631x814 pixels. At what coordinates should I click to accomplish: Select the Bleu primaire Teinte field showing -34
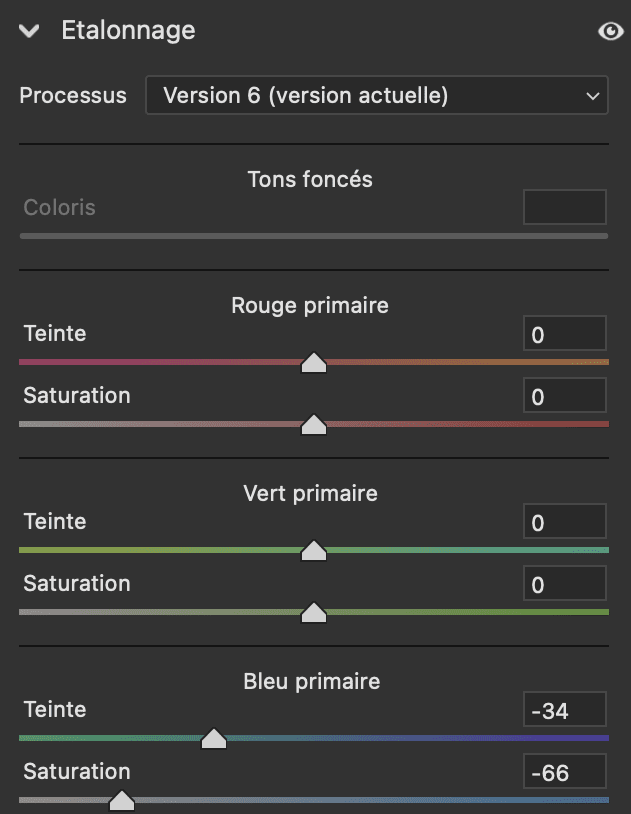click(x=564, y=710)
